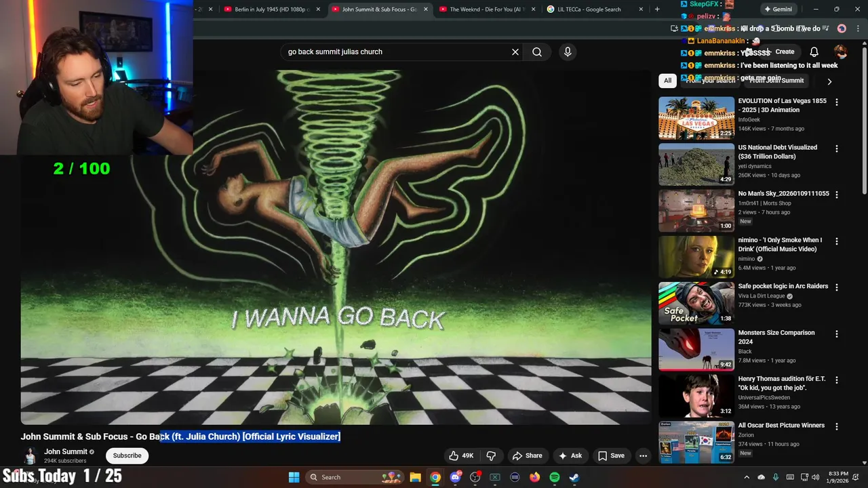Play Henry Thomas audition thumbnail

696,396
